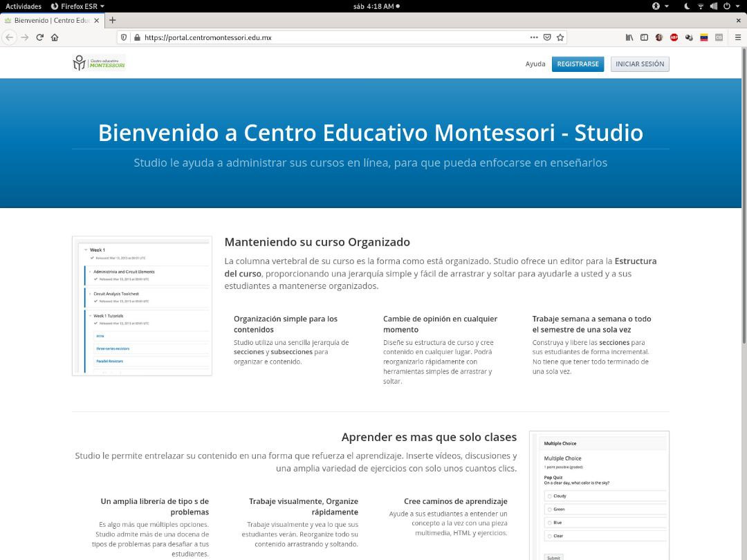Click Cambie de opinión en cualquier momento
747x560 pixels.
440,324
